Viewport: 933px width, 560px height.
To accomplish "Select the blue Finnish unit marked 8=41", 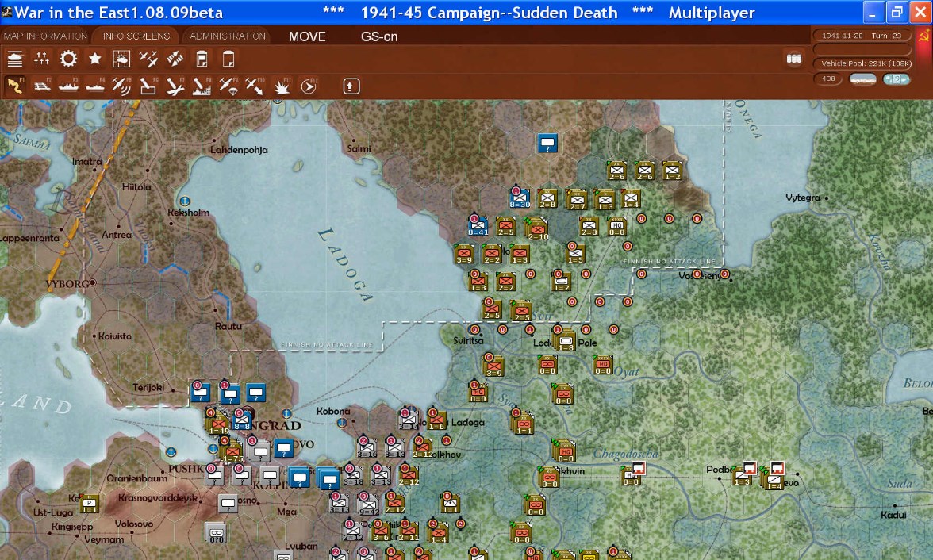I will (x=478, y=225).
